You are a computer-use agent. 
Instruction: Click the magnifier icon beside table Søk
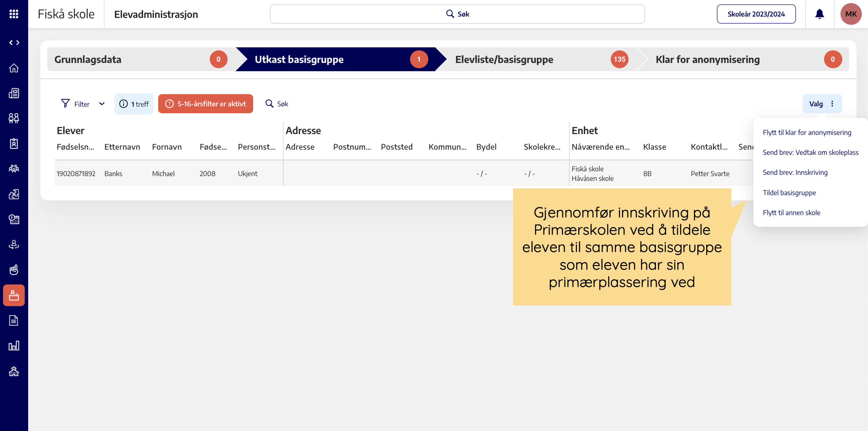coord(269,104)
